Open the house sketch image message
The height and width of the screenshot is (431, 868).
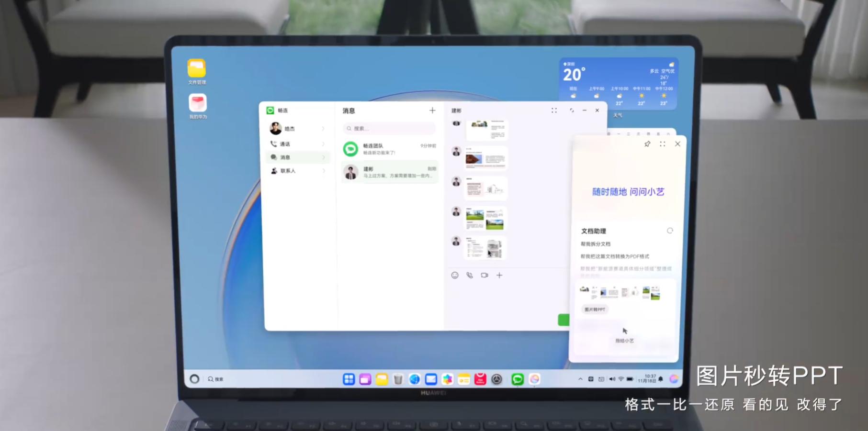coord(486,188)
